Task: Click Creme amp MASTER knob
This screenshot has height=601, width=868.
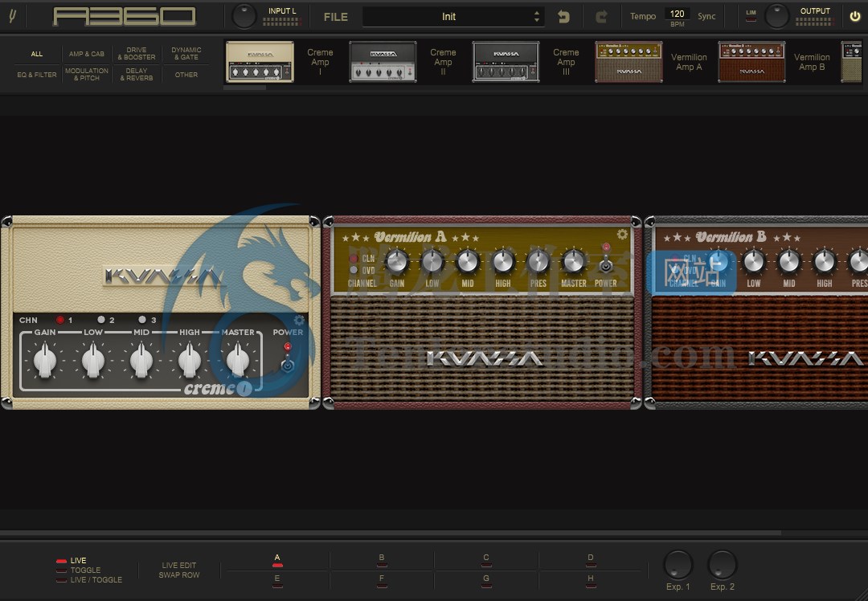Action: (x=237, y=360)
